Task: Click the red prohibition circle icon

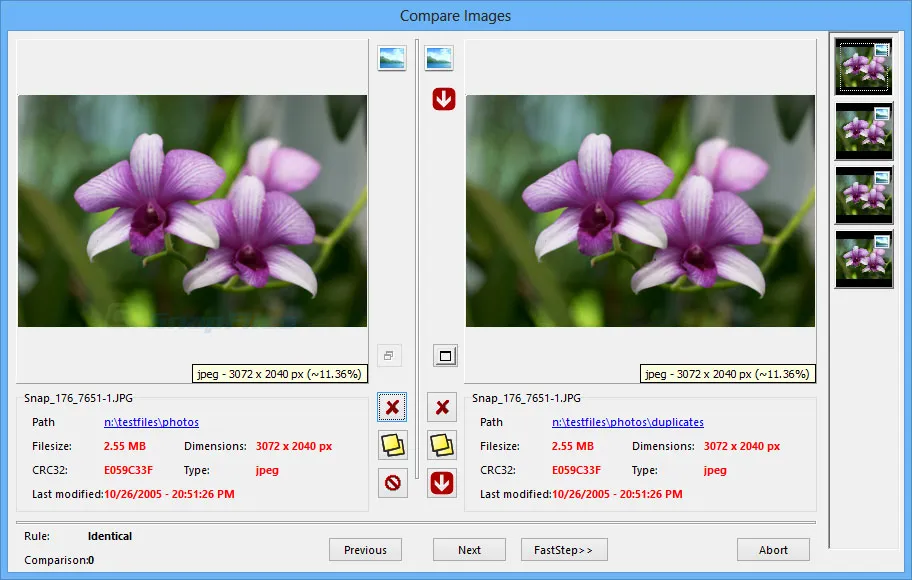Action: click(393, 483)
